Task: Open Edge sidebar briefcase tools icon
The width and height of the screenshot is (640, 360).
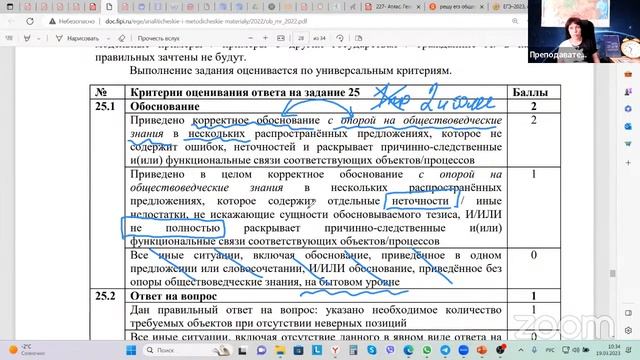Action: (x=628, y=74)
